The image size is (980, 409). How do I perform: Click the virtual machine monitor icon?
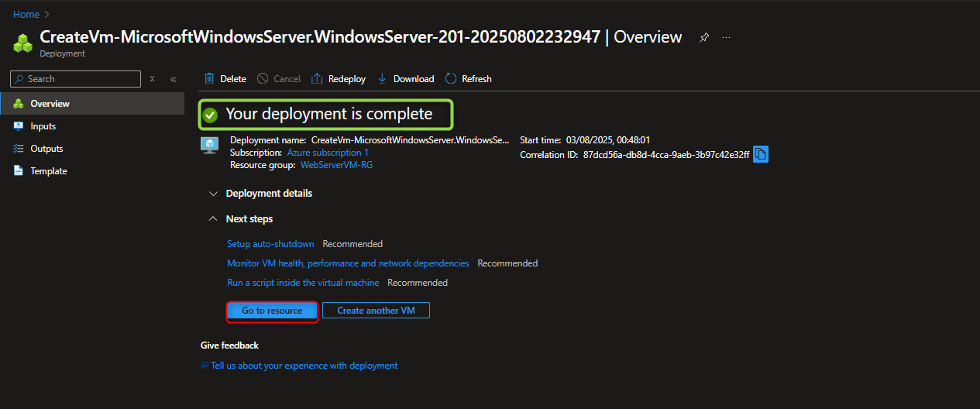[210, 145]
